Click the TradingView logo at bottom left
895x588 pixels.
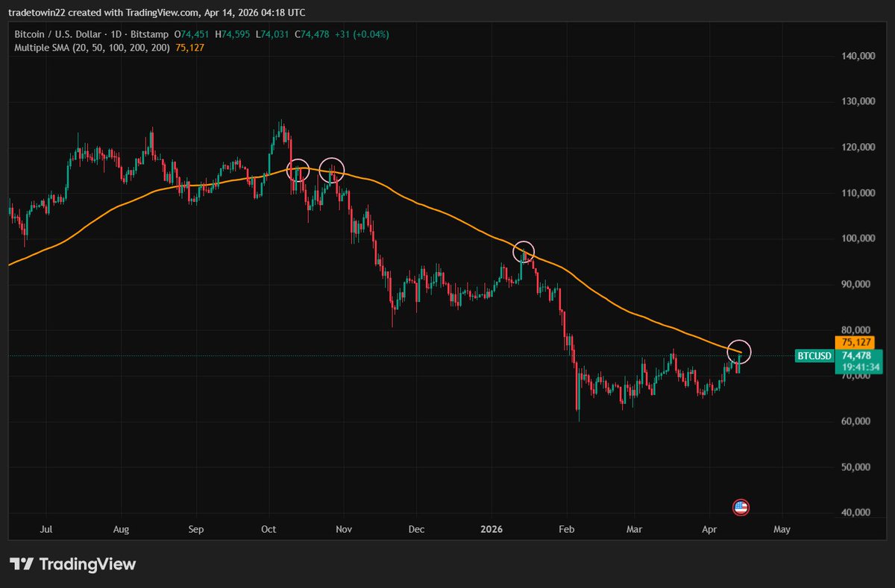click(72, 564)
